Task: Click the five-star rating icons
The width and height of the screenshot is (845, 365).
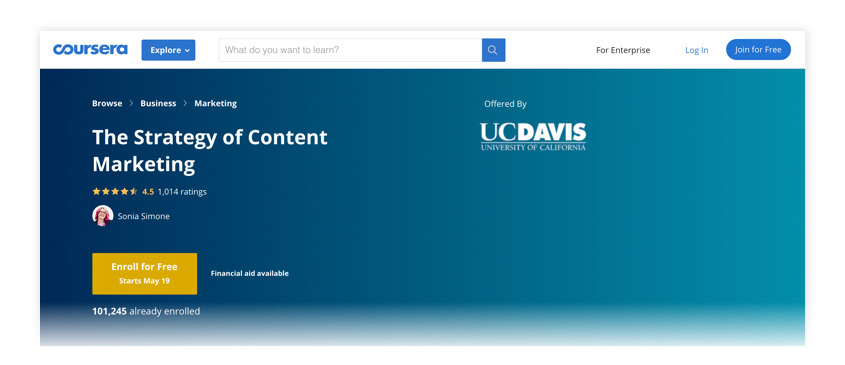Action: coord(115,191)
